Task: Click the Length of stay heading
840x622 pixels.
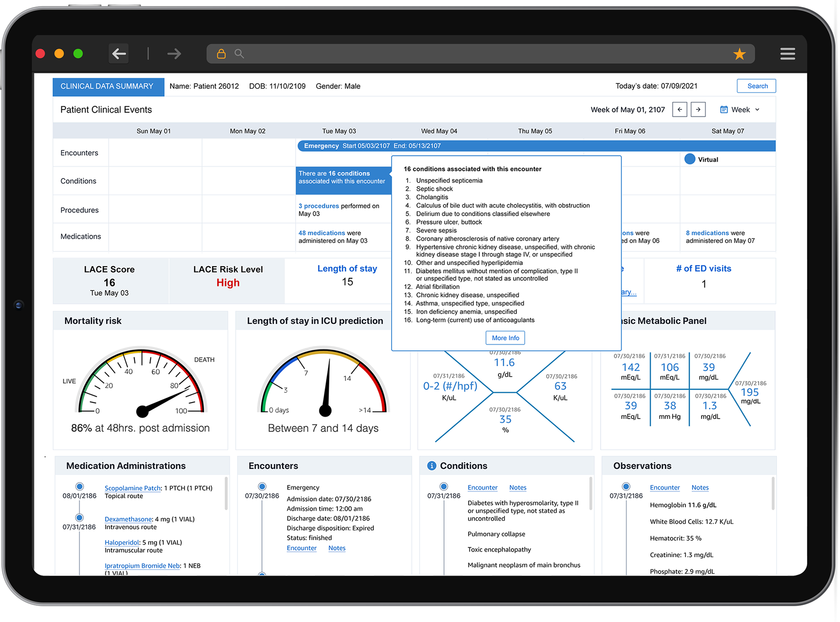Action: coord(347,269)
